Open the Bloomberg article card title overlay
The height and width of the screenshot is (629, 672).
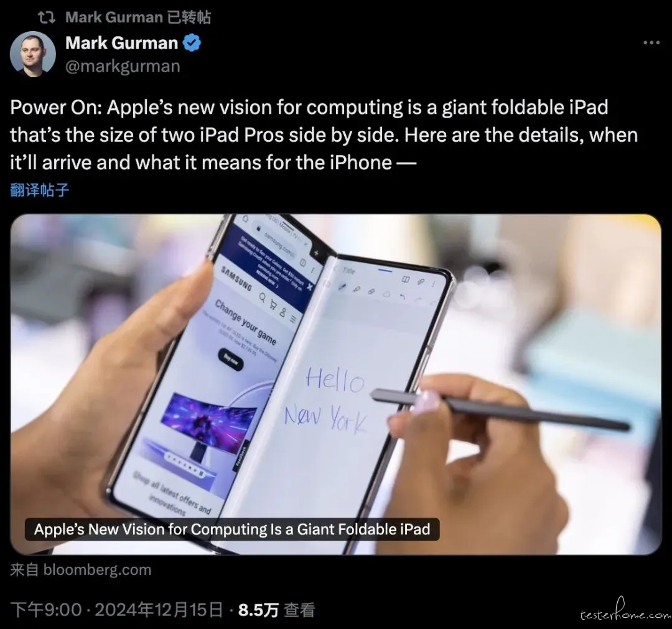click(232, 529)
